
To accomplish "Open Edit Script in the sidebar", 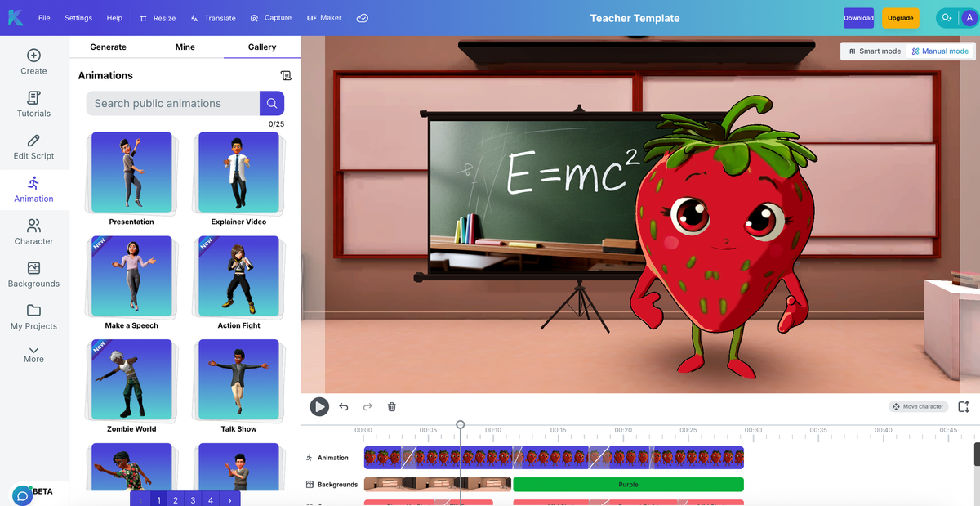I will [33, 147].
